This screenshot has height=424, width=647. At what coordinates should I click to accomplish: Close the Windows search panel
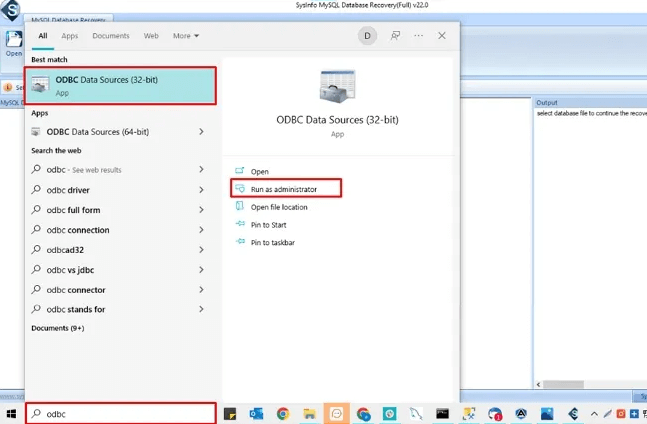coord(442,36)
